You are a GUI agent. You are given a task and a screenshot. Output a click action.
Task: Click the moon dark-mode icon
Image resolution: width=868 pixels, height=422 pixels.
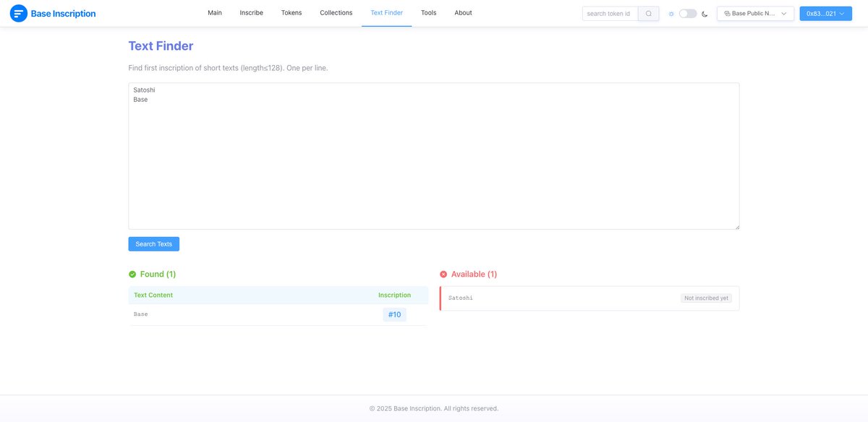[705, 14]
